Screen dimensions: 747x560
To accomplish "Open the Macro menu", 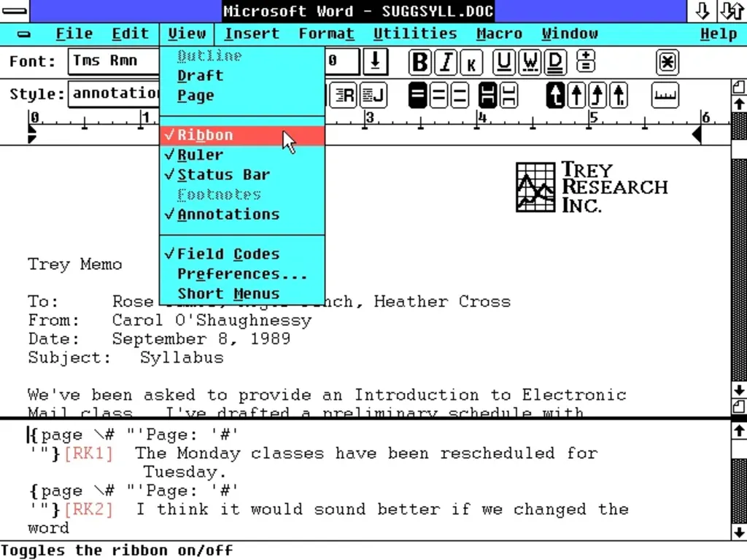I will coord(499,34).
